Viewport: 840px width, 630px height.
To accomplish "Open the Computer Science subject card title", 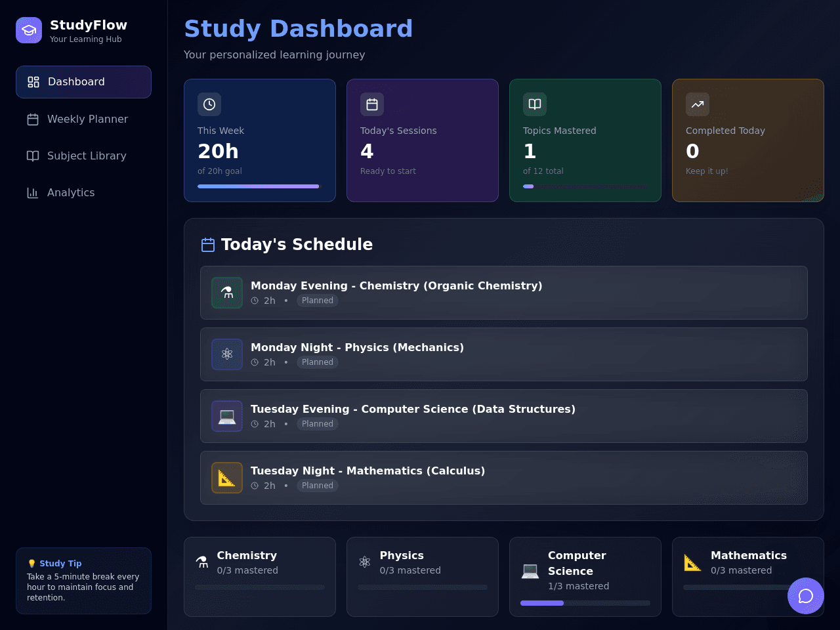I will (577, 564).
